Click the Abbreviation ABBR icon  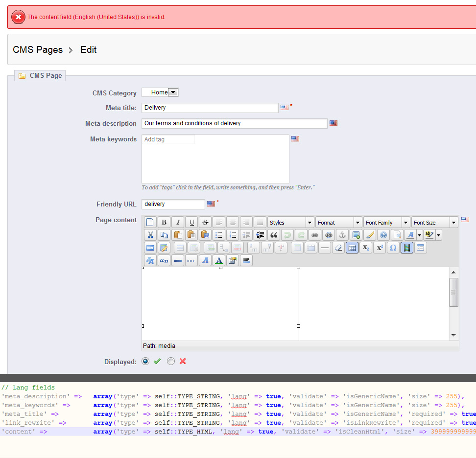(x=178, y=260)
